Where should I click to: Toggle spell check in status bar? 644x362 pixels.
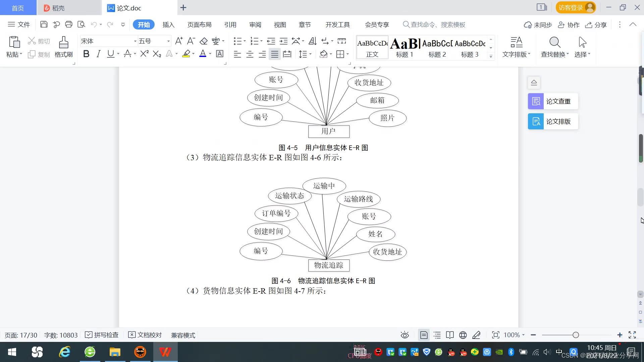coord(102,335)
